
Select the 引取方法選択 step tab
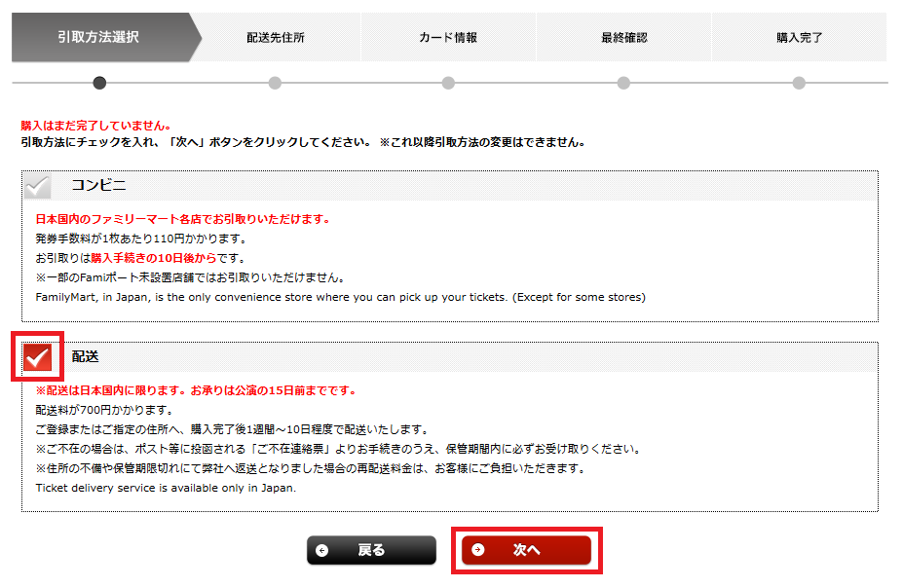pyautogui.click(x=106, y=37)
